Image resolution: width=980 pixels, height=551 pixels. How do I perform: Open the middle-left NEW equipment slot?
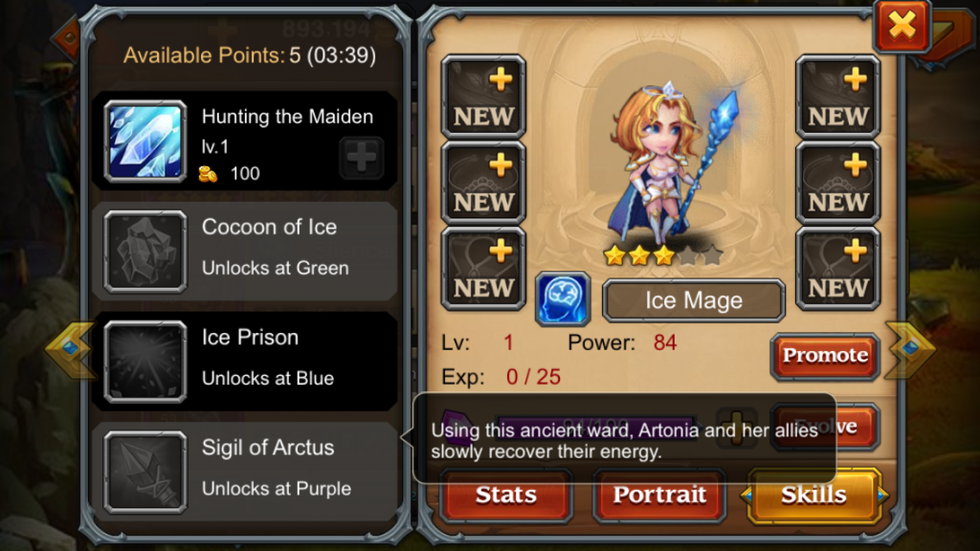coord(483,183)
